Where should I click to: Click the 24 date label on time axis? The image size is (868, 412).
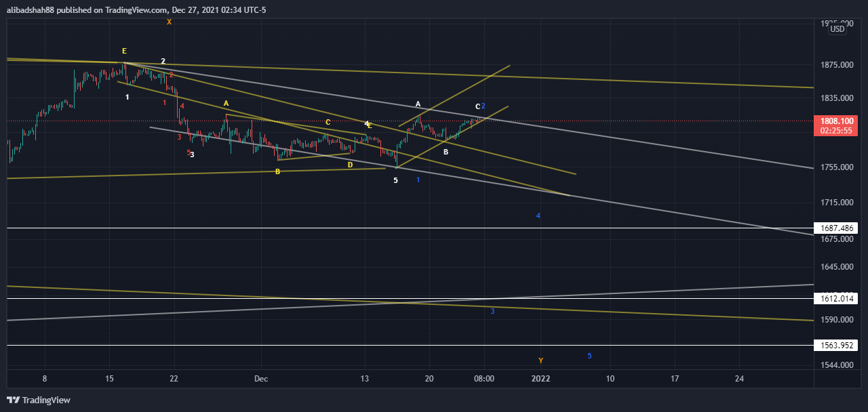pos(739,378)
